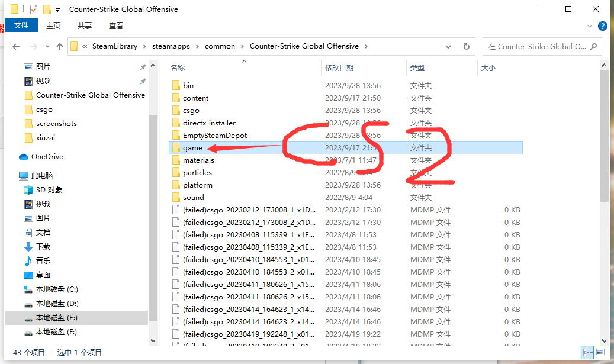Image resolution: width=614 pixels, height=364 pixels.
Task: Click the Forward navigation arrow
Action: 34,47
